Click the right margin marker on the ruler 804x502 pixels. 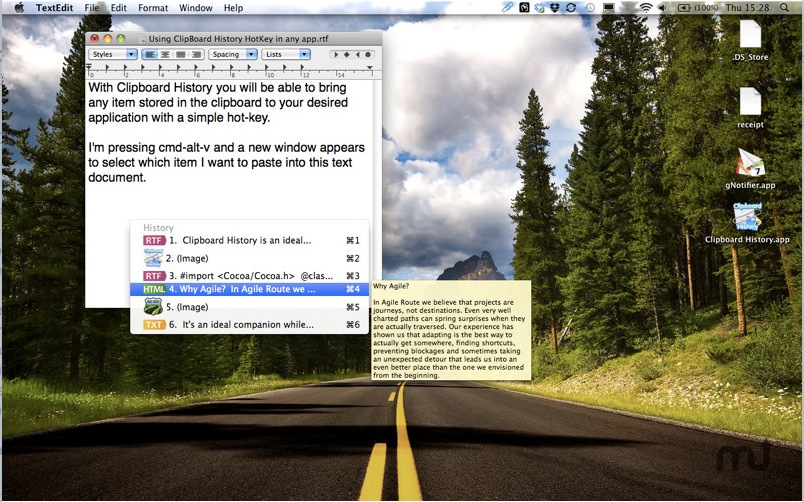tap(370, 67)
